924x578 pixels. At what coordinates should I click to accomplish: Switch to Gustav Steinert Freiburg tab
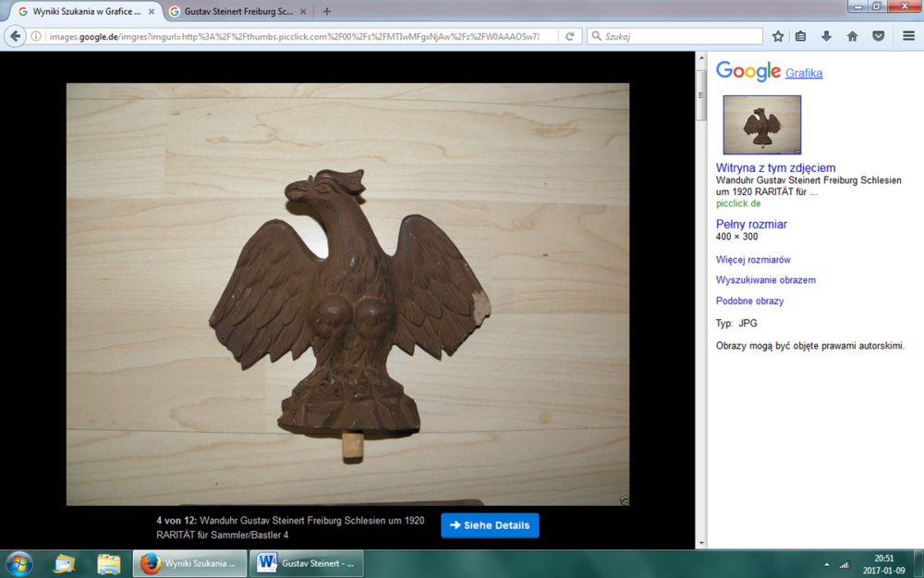click(x=237, y=11)
